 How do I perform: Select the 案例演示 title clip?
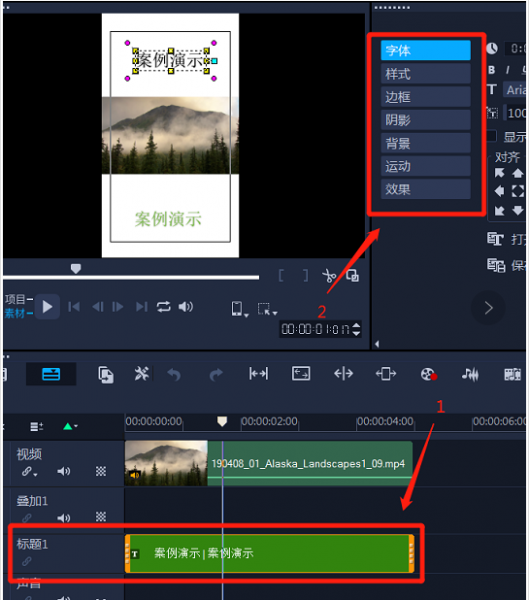click(x=269, y=553)
